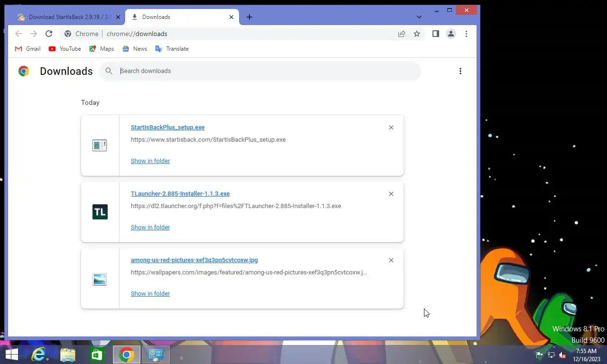
Task: Open the network icon in system tray
Action: point(551,355)
